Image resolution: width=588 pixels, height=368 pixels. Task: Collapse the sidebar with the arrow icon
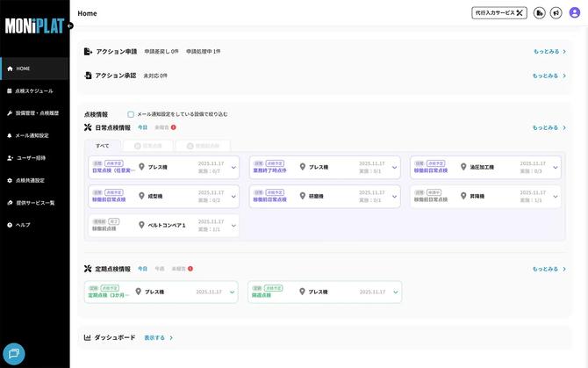click(x=69, y=25)
